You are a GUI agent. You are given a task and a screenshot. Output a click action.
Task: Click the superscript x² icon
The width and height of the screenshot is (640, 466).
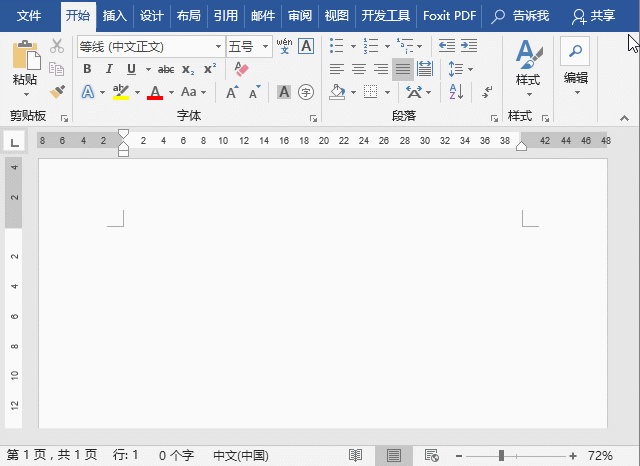(210, 69)
